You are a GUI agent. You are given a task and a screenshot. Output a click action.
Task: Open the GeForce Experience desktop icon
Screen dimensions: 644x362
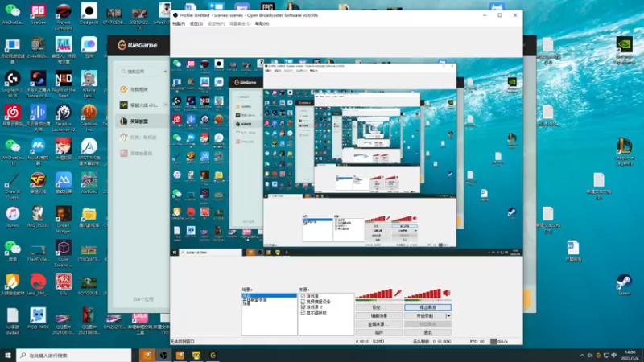coord(624,50)
